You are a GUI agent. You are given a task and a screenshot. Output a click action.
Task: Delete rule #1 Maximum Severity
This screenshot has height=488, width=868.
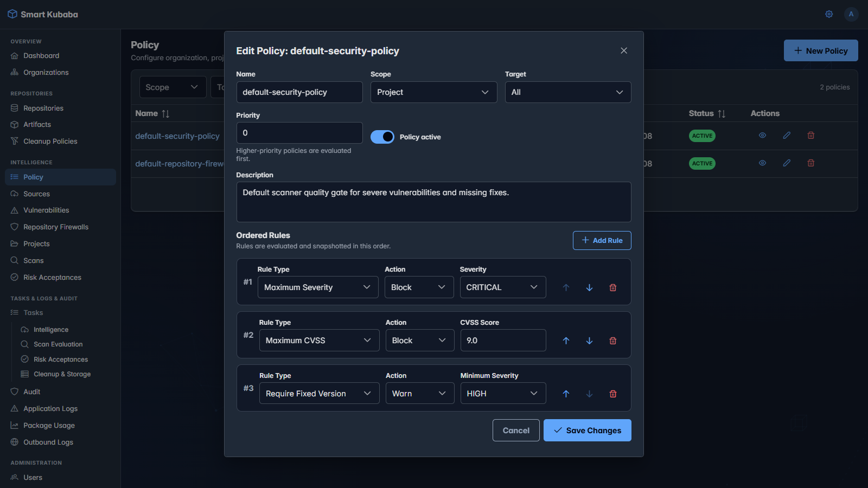[x=613, y=287]
